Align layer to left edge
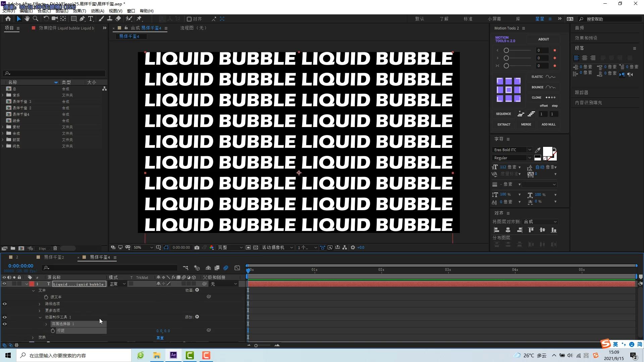Image resolution: width=644 pixels, height=362 pixels. [497, 230]
